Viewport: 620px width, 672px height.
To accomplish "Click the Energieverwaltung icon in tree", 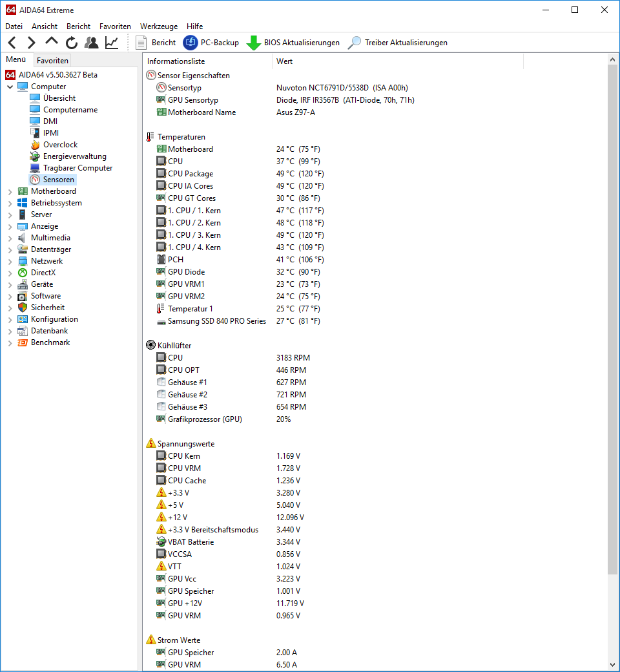I will click(35, 156).
